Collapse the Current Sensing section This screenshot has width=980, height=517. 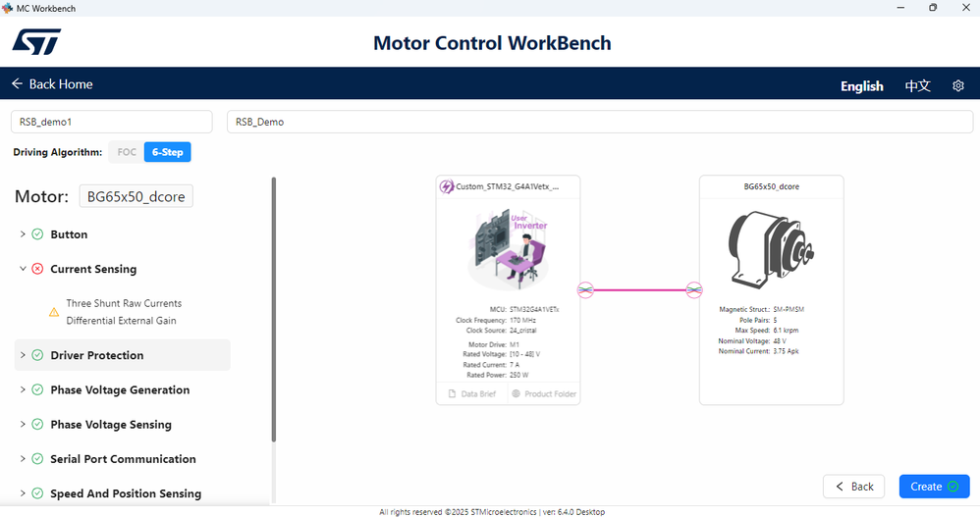point(23,269)
